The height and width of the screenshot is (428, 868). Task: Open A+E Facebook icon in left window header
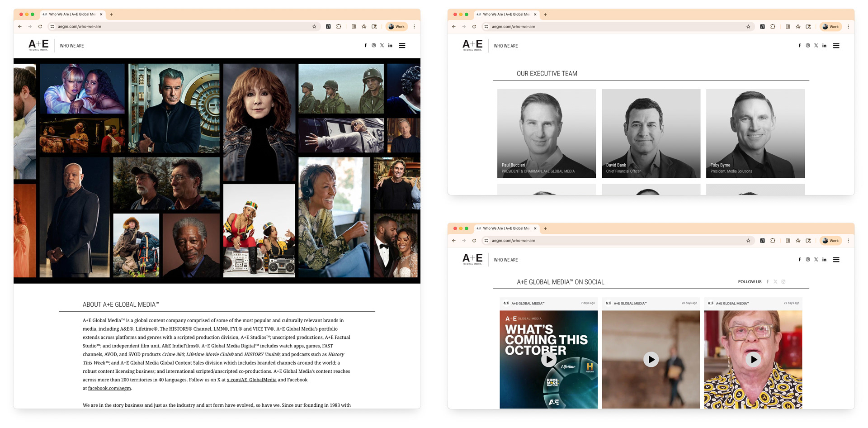click(365, 46)
